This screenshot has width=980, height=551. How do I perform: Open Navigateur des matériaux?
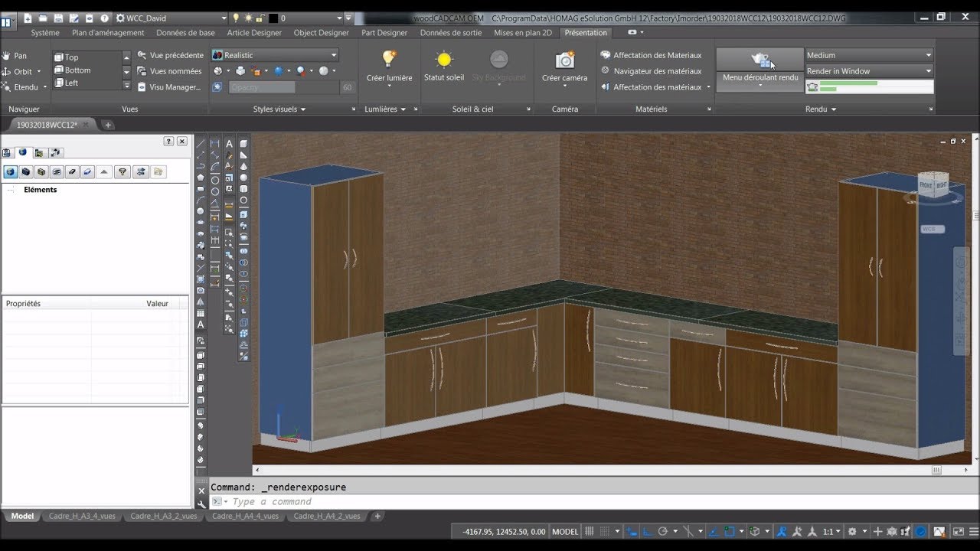coord(651,71)
